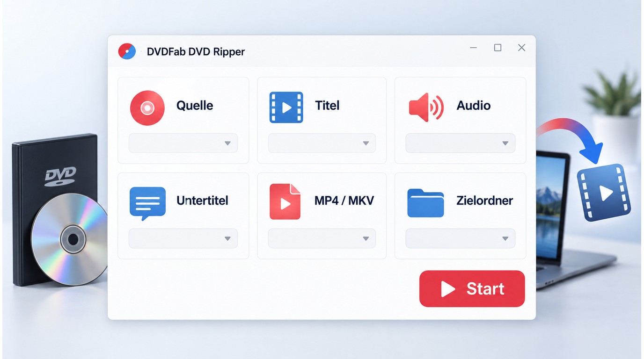Click the red video file MP4 / MKV icon
The height and width of the screenshot is (359, 644).
285,201
